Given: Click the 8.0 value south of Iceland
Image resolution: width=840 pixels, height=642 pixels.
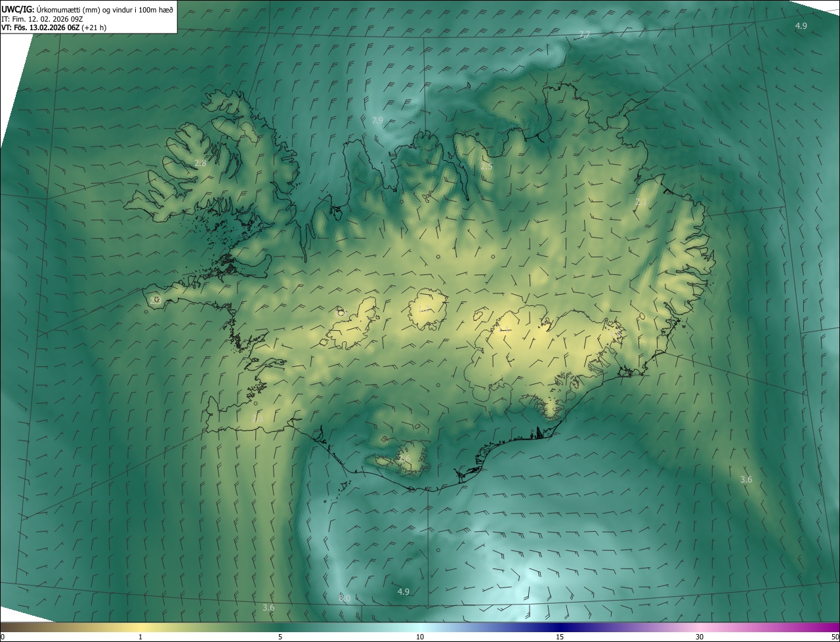Looking at the screenshot, I should (345, 598).
